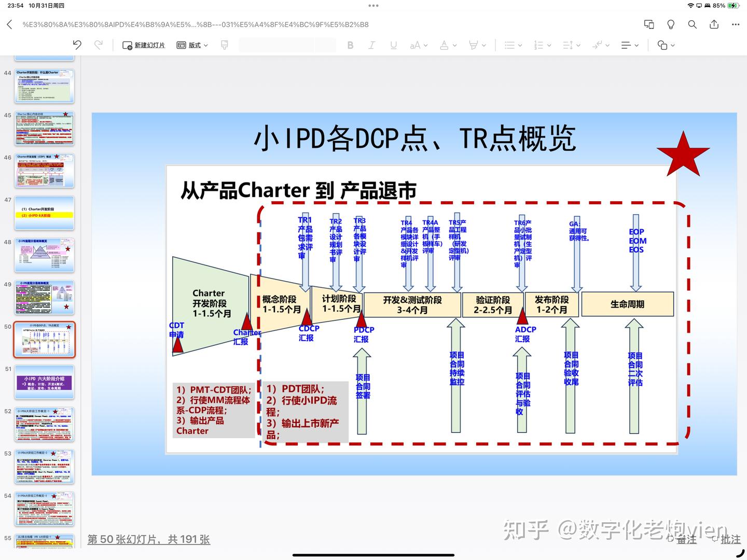Open Search in the top toolbar
Viewport: 747px width, 560px height.
coord(692,24)
